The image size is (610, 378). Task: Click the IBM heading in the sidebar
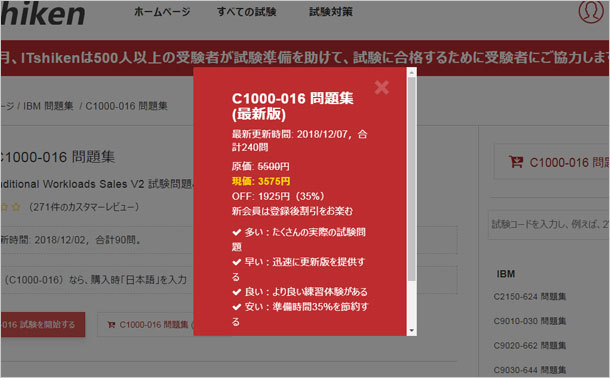point(506,274)
